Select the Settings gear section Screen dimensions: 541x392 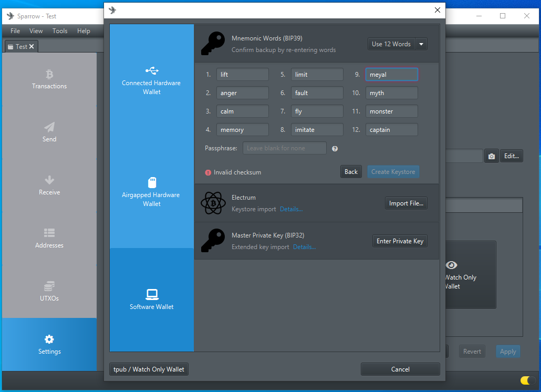tap(49, 344)
